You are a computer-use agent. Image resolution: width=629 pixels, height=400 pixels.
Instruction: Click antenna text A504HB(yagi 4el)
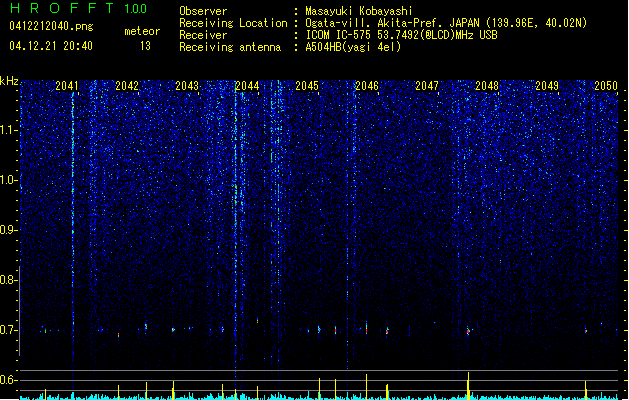[353, 47]
